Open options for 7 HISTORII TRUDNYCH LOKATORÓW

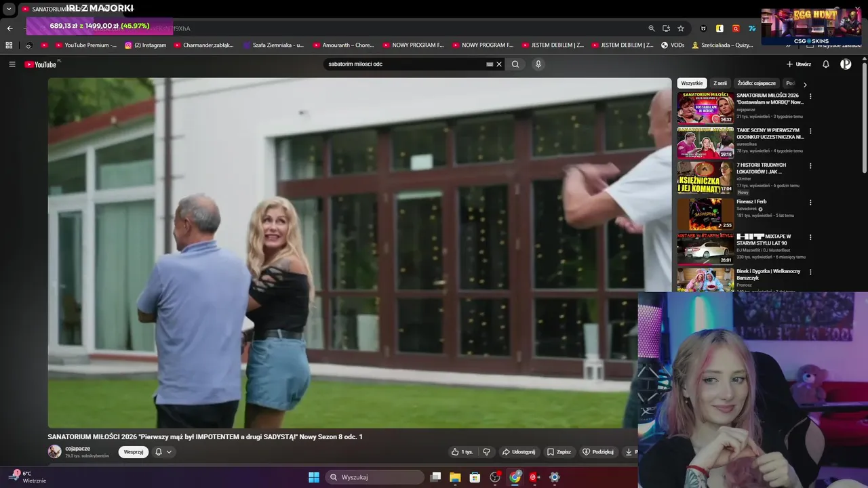click(x=810, y=166)
